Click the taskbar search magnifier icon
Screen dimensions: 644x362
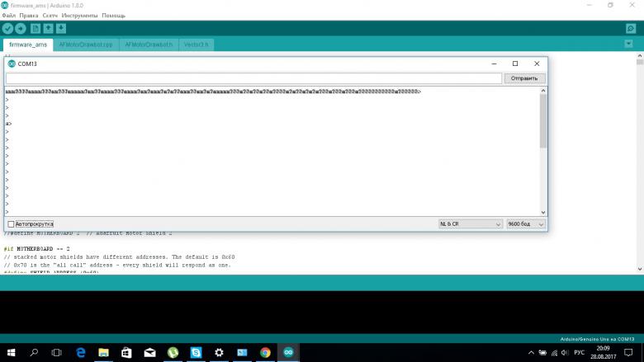coord(34,353)
